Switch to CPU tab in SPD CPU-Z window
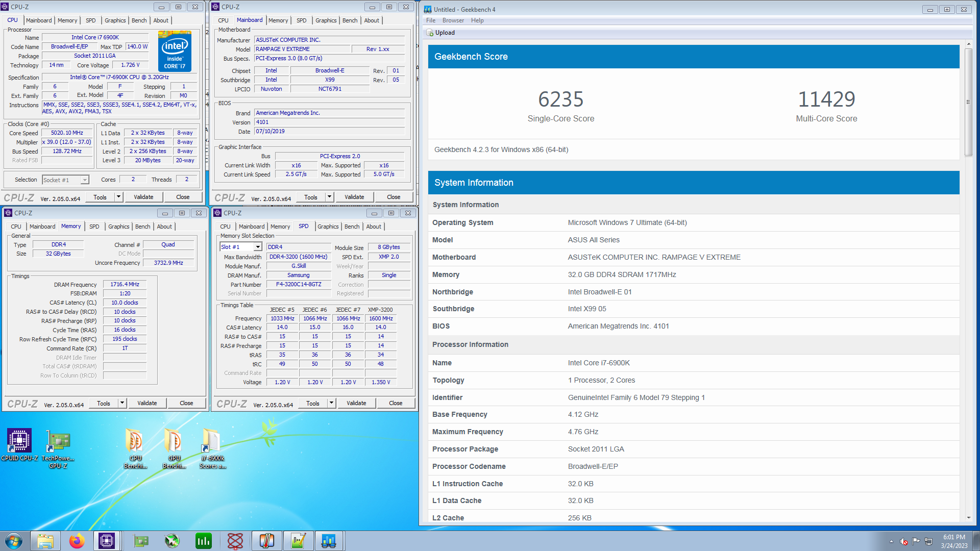 pyautogui.click(x=225, y=227)
